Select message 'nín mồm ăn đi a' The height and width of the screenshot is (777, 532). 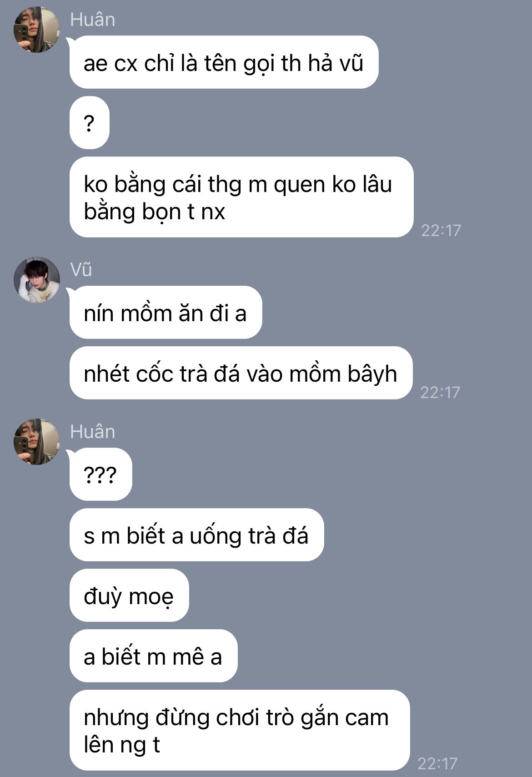tap(166, 313)
